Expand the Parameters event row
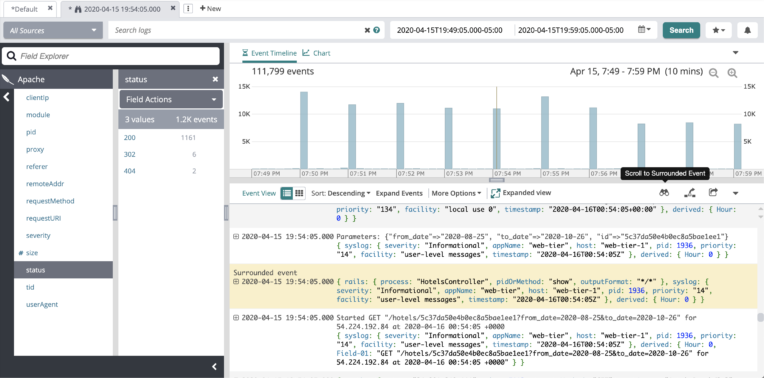Viewport: 764px width, 378px height. coord(236,236)
